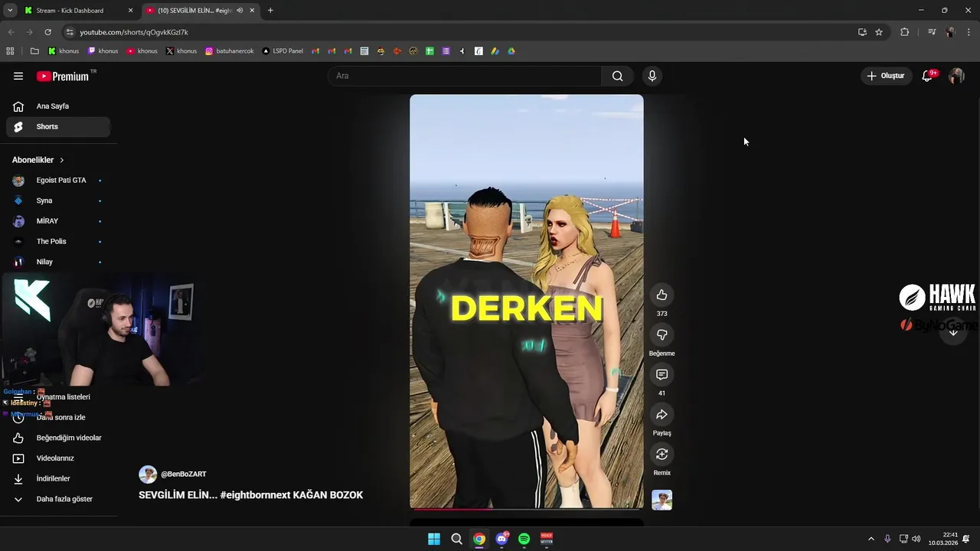This screenshot has width=980, height=551.
Task: Open the clock showing 22:41
Action: point(943,539)
